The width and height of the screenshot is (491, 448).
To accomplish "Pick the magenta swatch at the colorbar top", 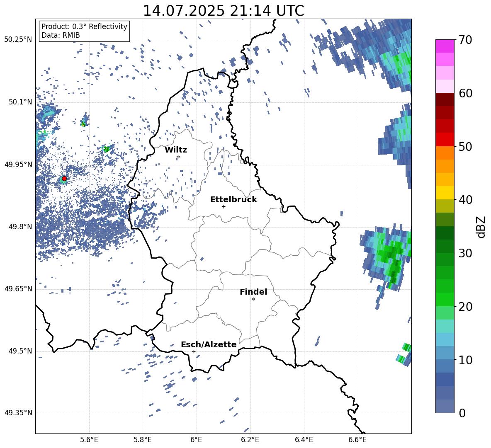I will click(x=445, y=46).
